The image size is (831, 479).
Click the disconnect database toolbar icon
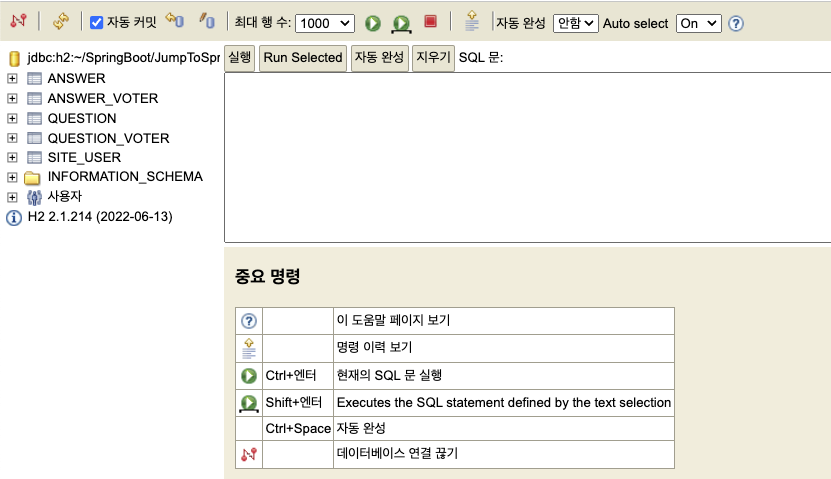(x=19, y=21)
